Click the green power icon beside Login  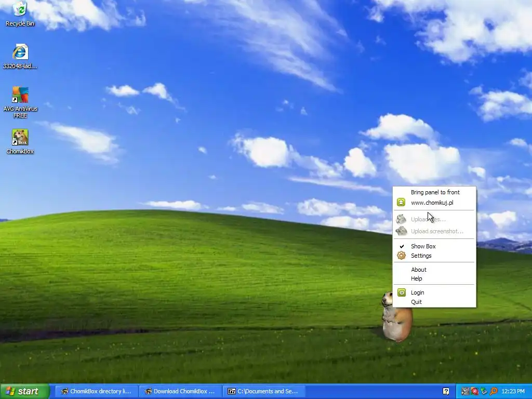tap(402, 292)
